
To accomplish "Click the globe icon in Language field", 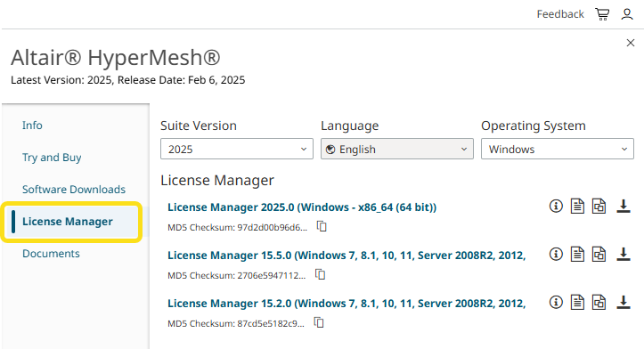I will pyautogui.click(x=330, y=150).
